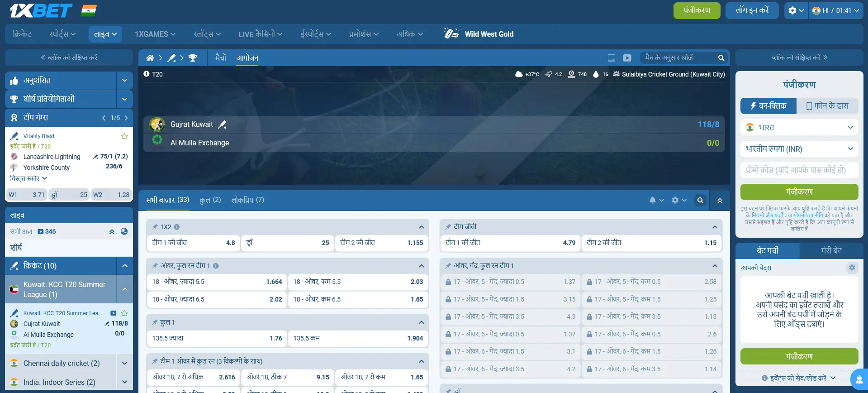
Task: Collapse the क्रिकेट (10) category
Action: 124,266
